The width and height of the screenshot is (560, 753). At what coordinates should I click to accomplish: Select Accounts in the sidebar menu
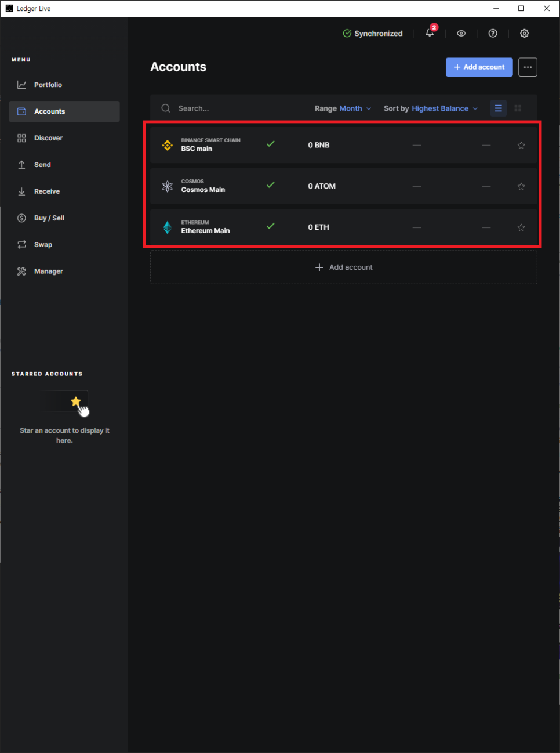click(x=64, y=111)
